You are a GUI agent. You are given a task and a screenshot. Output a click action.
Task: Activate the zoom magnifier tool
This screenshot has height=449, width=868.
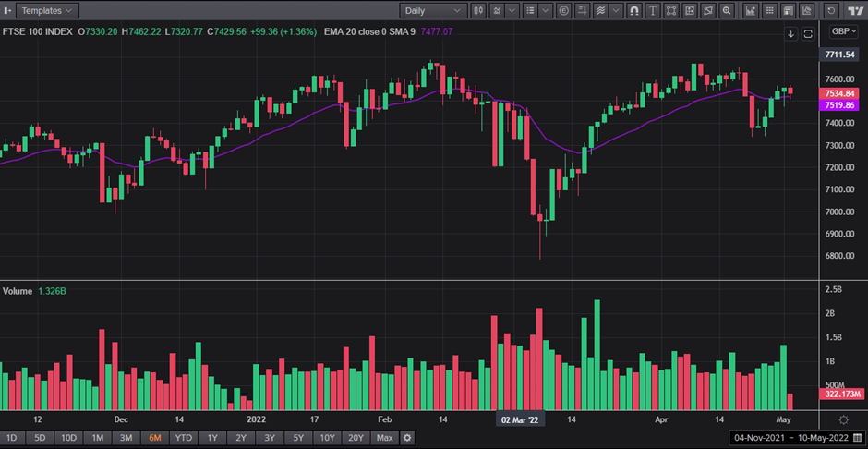click(726, 10)
